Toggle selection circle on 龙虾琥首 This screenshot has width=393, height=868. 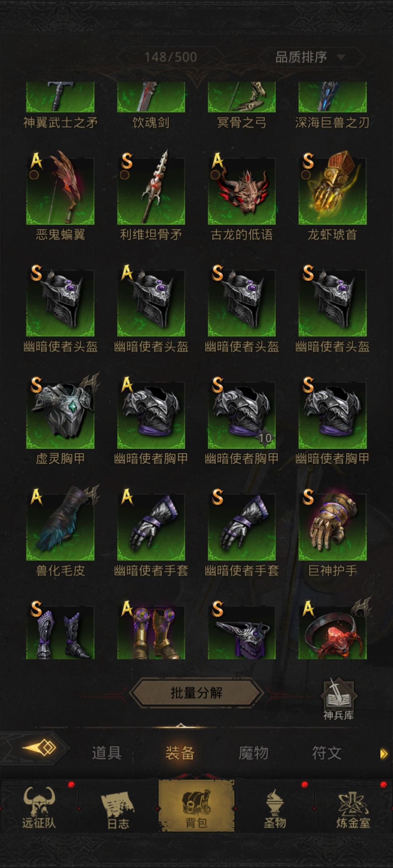(x=306, y=175)
